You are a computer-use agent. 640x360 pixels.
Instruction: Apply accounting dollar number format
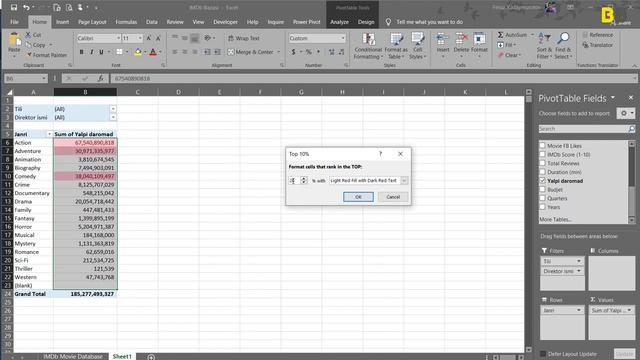(x=293, y=52)
